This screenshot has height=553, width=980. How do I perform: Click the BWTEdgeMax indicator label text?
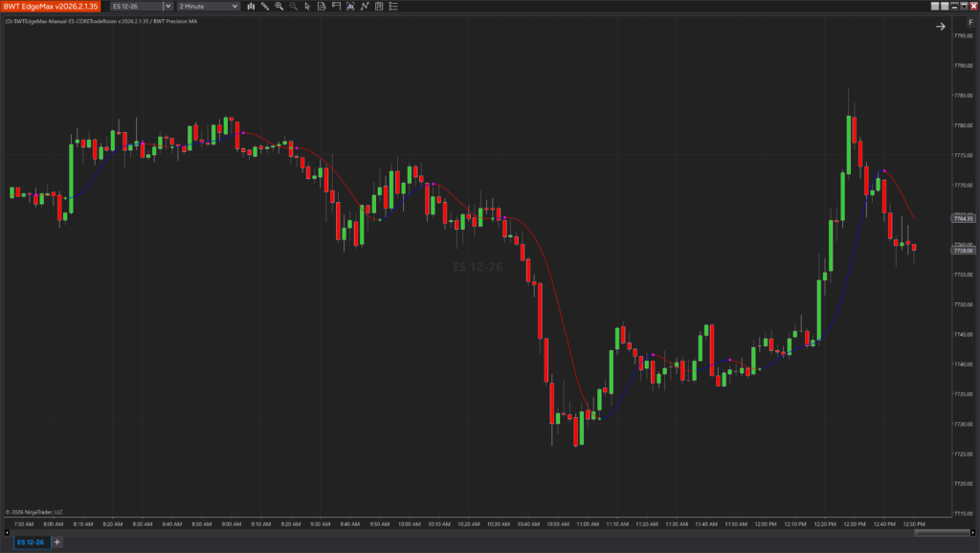(x=101, y=21)
